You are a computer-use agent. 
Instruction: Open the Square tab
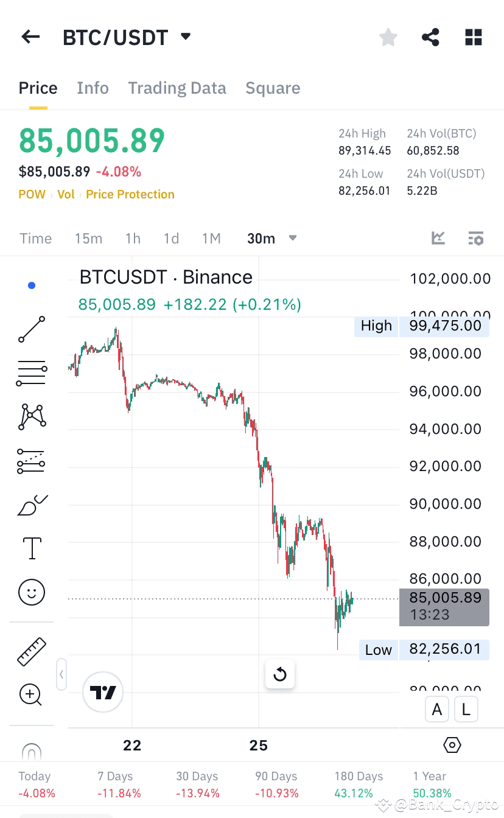point(273,88)
